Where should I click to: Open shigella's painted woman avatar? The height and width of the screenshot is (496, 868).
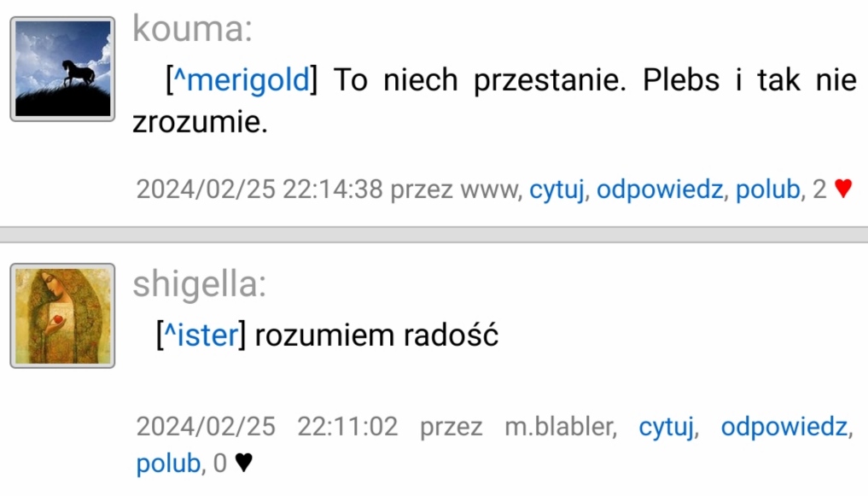click(62, 316)
